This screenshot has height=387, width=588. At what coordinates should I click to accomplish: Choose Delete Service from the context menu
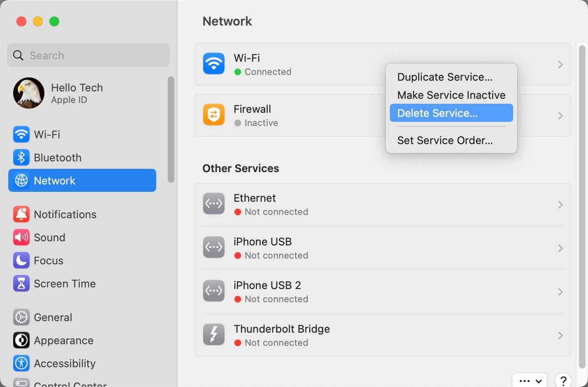437,113
